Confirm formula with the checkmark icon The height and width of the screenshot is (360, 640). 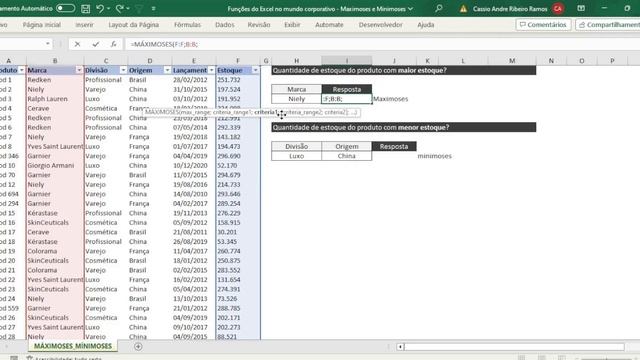pyautogui.click(x=96, y=44)
